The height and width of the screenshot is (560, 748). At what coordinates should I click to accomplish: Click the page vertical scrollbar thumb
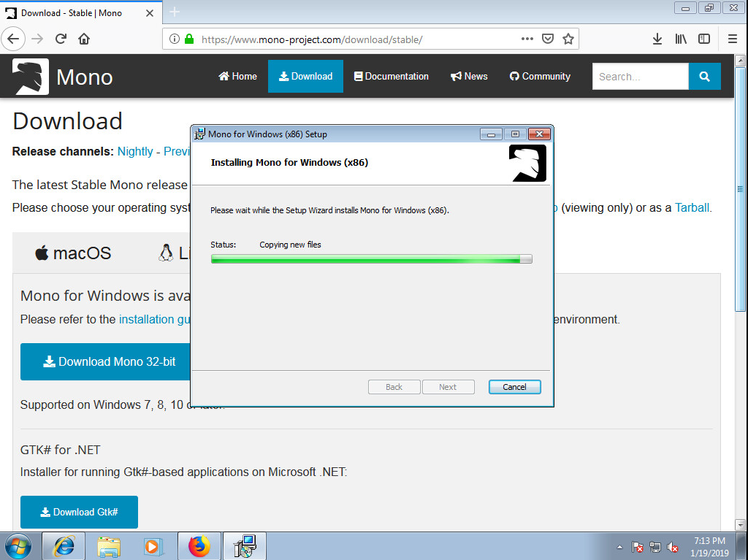tap(740, 189)
